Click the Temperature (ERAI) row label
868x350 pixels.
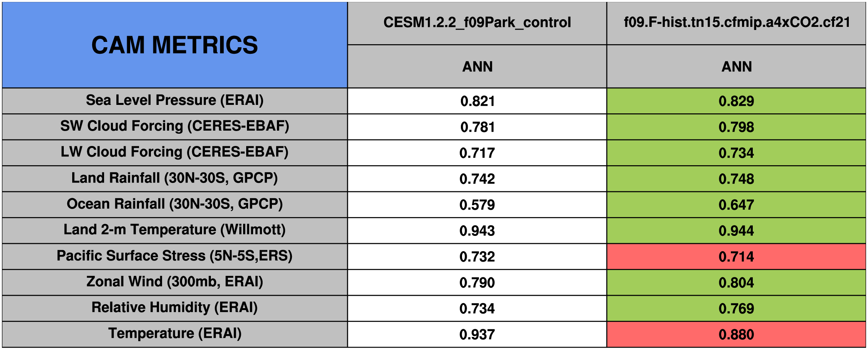pos(175,333)
